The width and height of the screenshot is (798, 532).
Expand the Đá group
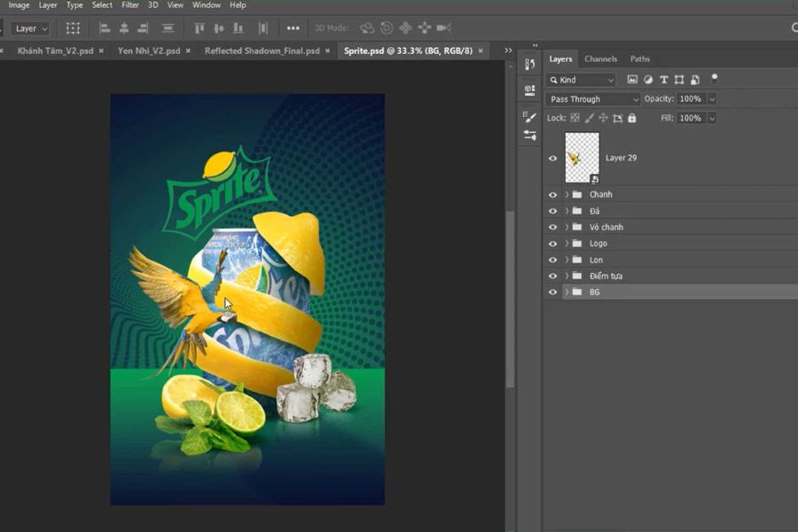[567, 211]
